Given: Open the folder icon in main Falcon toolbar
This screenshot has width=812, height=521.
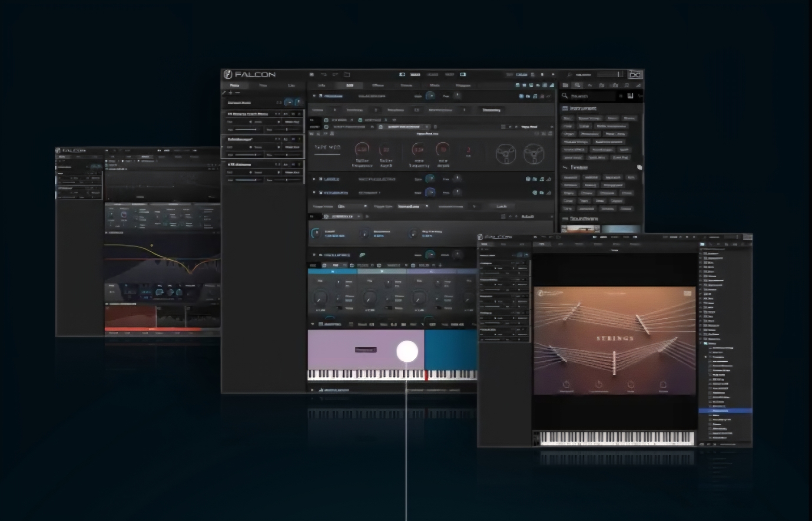Looking at the screenshot, I should (347, 74).
